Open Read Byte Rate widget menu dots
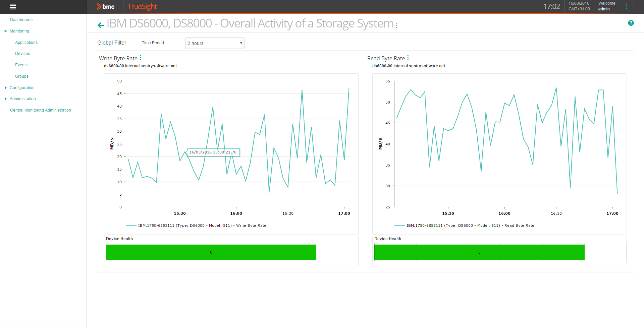The height and width of the screenshot is (328, 644). (408, 58)
